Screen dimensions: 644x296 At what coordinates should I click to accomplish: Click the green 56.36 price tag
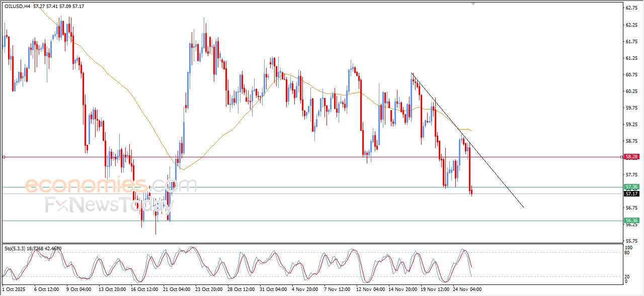(631, 220)
